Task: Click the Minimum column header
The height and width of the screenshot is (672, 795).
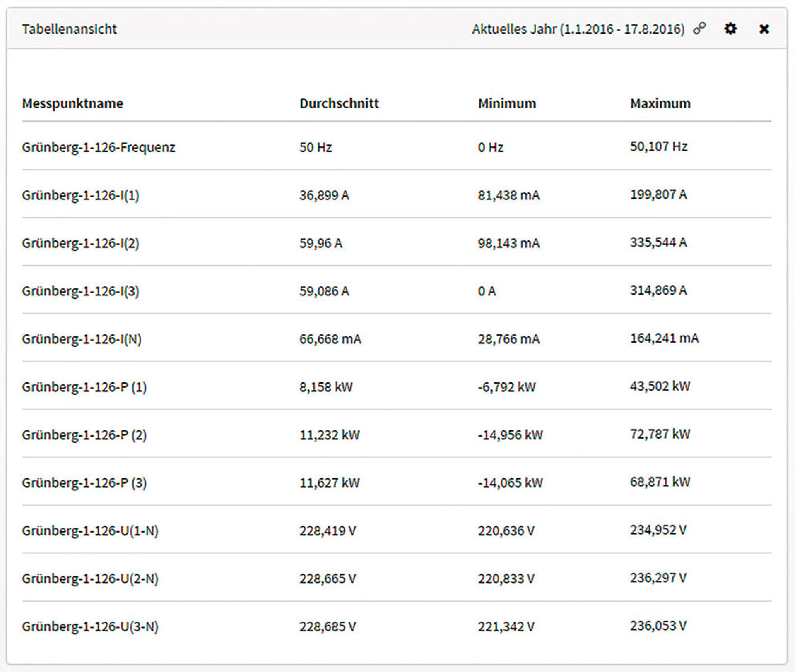Action: tap(507, 103)
